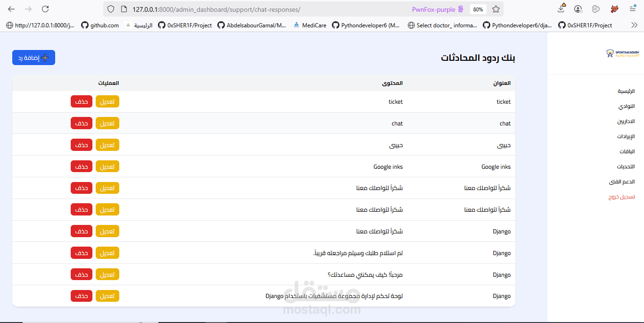The image size is (644, 323).
Task: Click حذف for the حبيبى row
Action: pyautogui.click(x=82, y=145)
